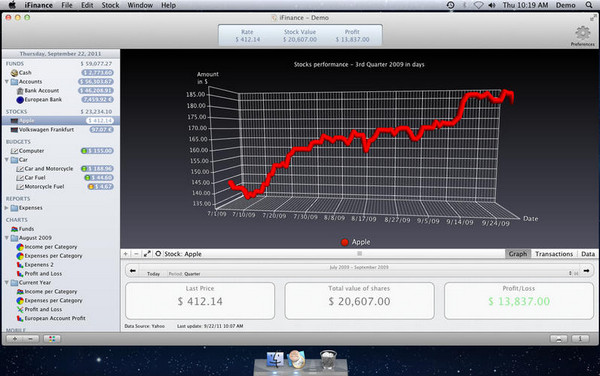
Task: Select the European Bank blue circle icon
Action: pos(20,100)
